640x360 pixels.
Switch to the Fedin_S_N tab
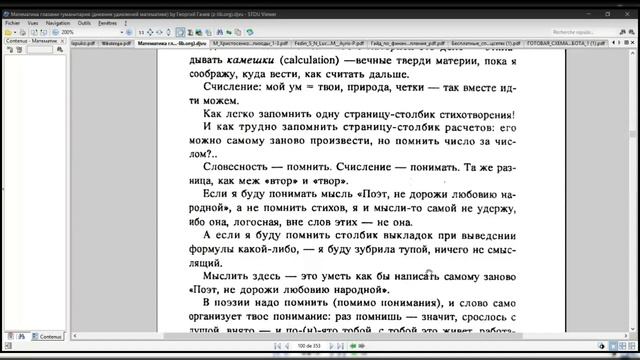[329, 43]
